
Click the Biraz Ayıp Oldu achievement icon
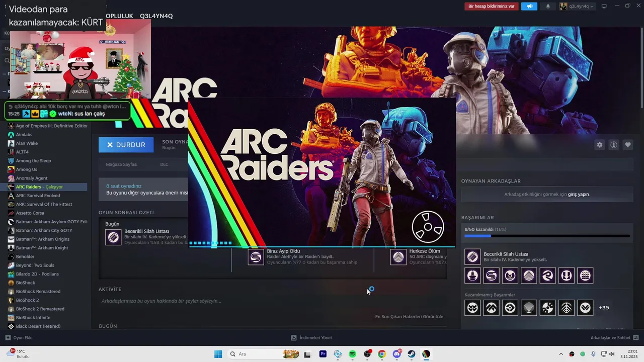click(x=256, y=257)
